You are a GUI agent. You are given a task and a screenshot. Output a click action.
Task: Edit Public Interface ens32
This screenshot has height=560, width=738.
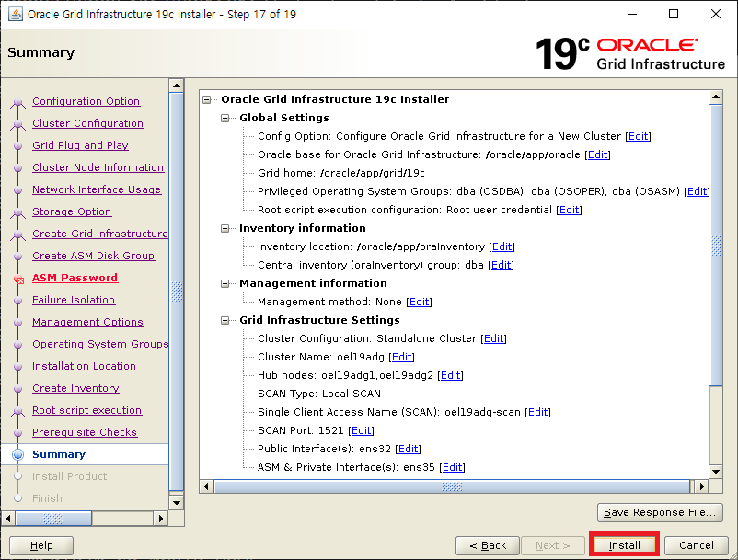(x=408, y=449)
